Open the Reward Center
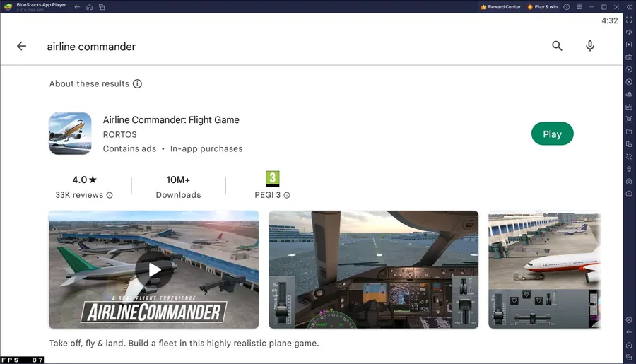The height and width of the screenshot is (364, 636). pos(500,7)
